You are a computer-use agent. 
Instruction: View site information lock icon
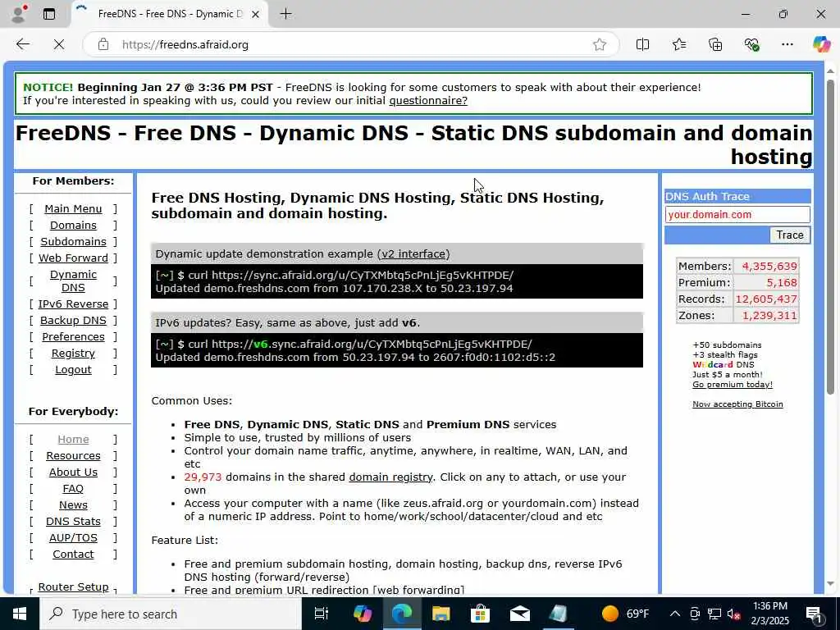[103, 44]
